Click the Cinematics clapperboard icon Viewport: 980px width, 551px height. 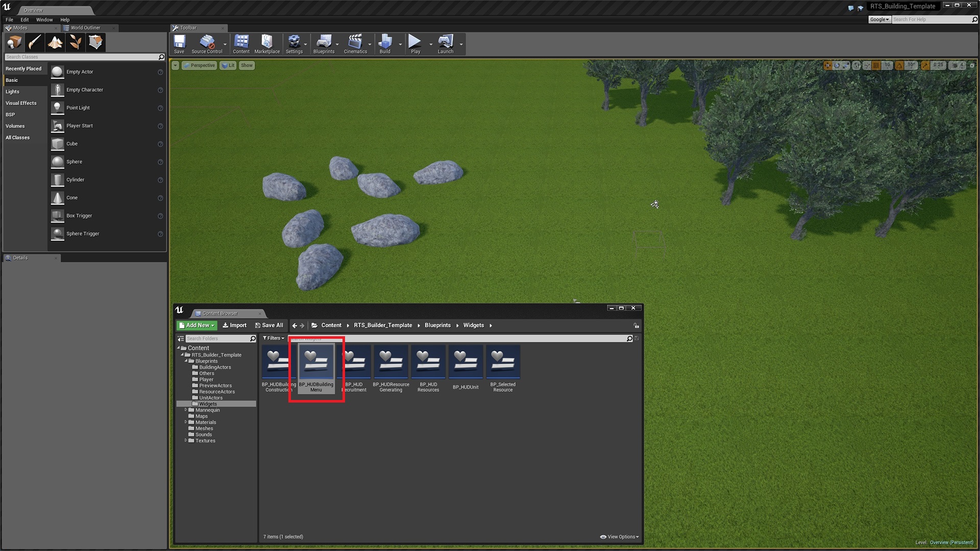click(x=355, y=43)
